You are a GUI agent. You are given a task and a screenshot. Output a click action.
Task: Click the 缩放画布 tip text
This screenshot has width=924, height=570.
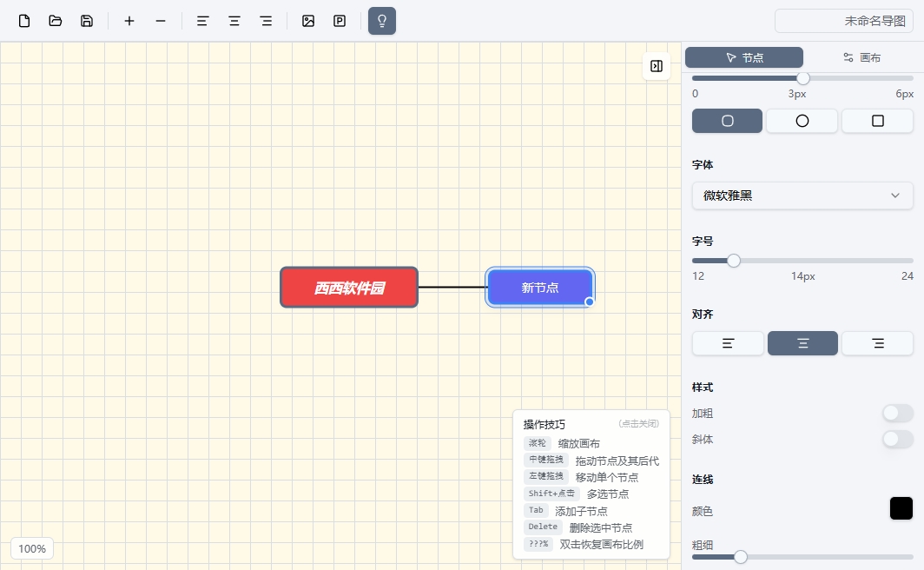point(578,444)
